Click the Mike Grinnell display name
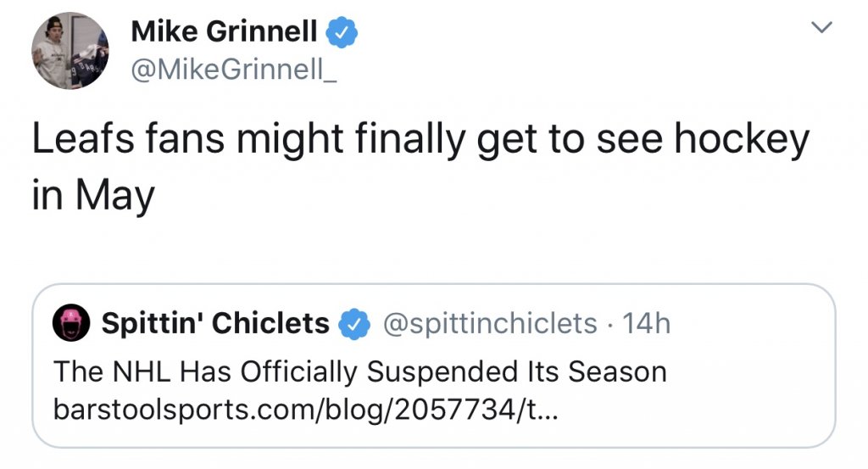The height and width of the screenshot is (469, 868). [x=224, y=31]
